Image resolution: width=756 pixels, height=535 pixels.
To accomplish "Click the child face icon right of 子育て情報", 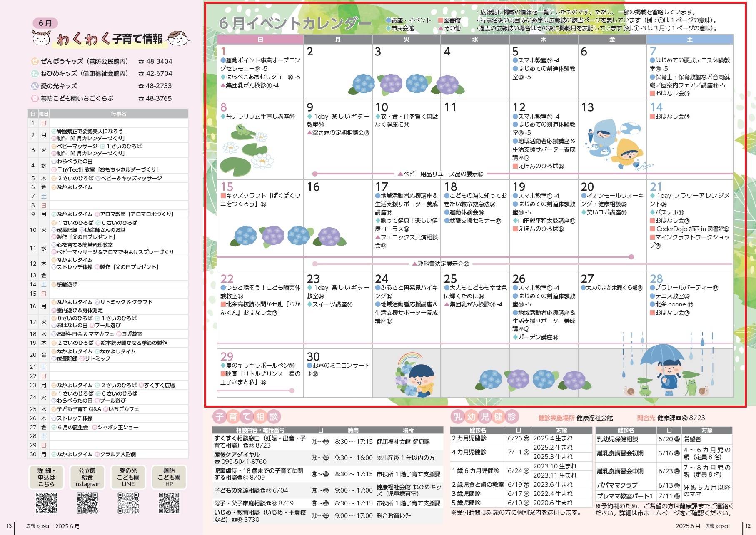I will point(178,38).
